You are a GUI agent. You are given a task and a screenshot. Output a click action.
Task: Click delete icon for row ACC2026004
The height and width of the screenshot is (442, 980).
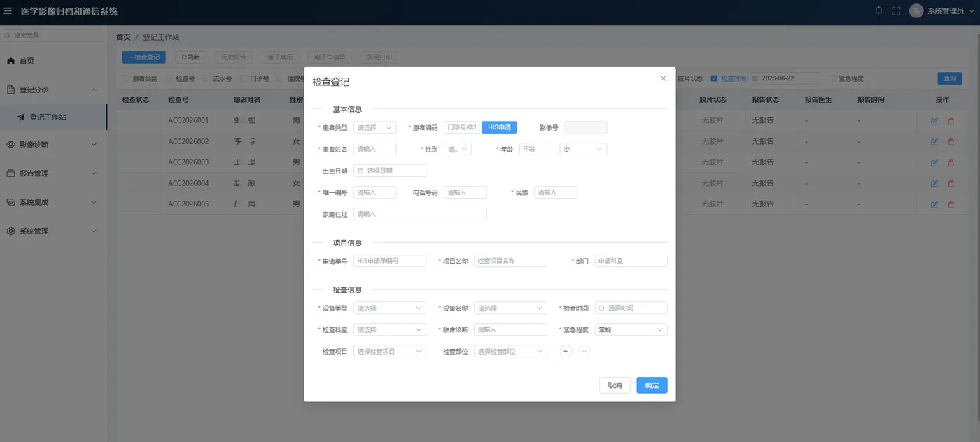click(951, 184)
